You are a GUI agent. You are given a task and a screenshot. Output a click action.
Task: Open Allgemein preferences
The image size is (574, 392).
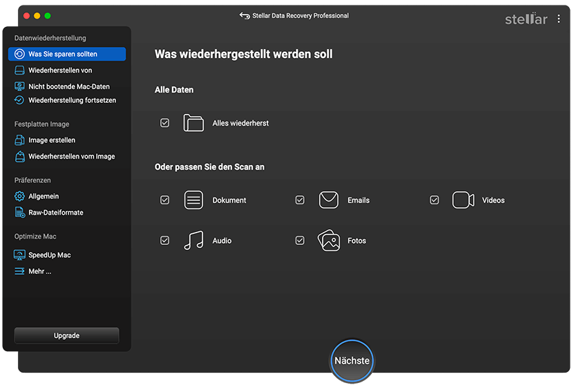[67, 197]
